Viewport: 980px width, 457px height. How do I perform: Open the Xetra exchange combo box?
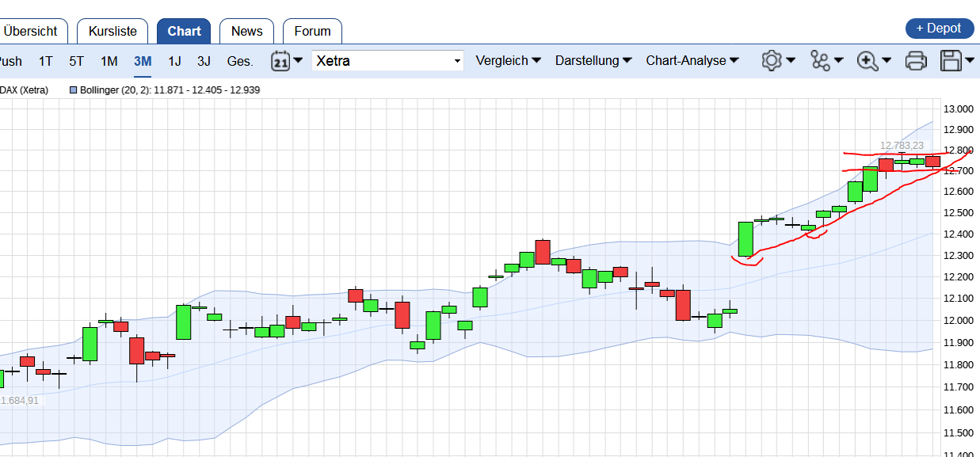click(x=388, y=61)
